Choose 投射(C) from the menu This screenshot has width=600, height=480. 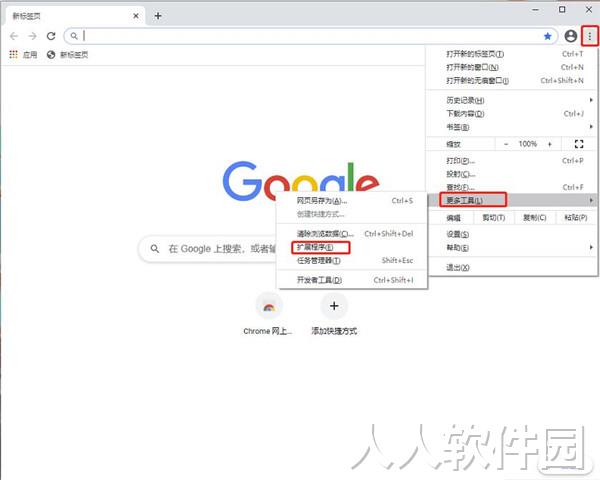(x=512, y=174)
